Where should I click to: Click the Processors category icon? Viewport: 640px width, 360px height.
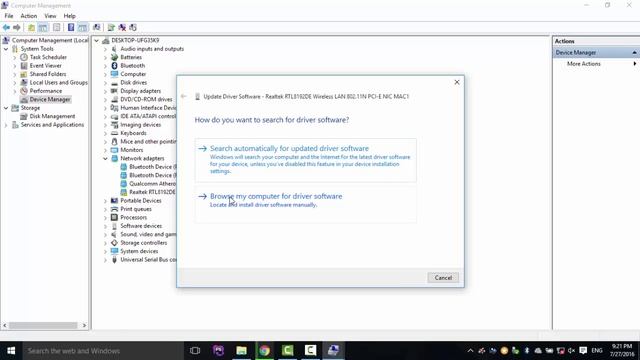coord(115,217)
